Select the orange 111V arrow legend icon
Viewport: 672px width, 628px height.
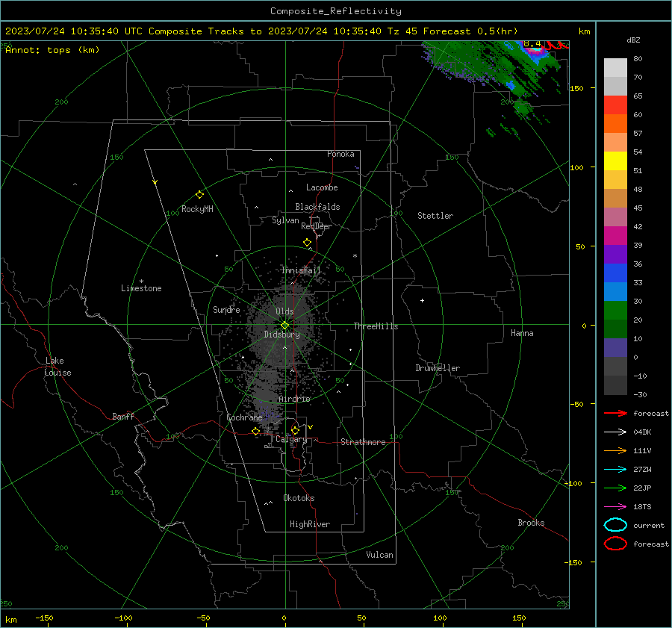pyautogui.click(x=615, y=450)
